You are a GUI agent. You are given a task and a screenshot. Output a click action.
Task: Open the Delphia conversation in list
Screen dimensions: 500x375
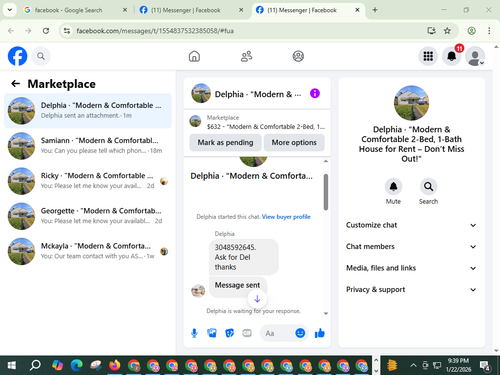tap(88, 111)
